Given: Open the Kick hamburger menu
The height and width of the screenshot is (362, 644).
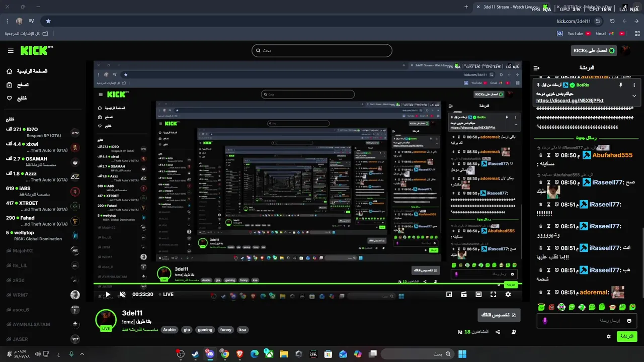Looking at the screenshot, I should [x=11, y=51].
